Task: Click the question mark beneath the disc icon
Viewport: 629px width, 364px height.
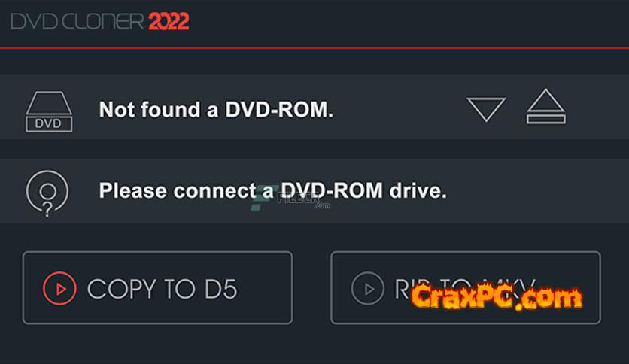Action: point(47,209)
